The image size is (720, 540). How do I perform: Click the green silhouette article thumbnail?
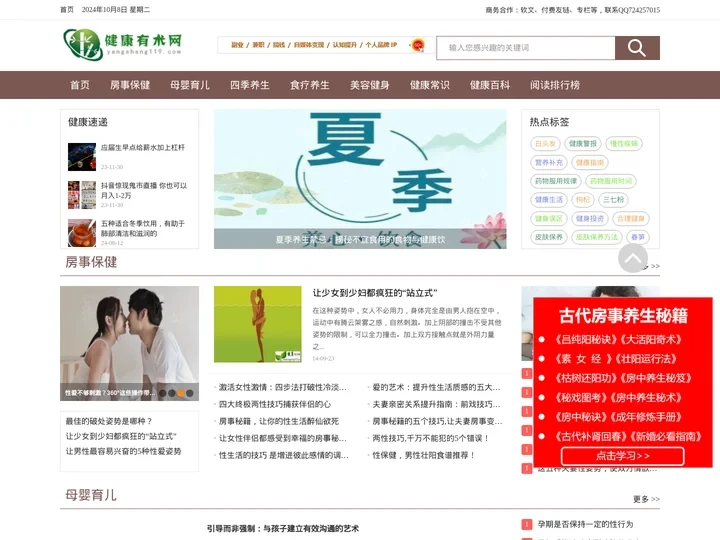[x=258, y=324]
